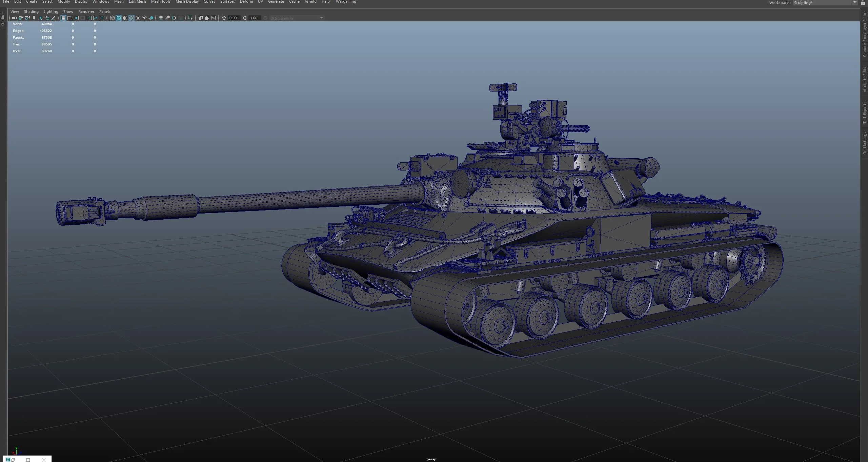Screen dimensions: 868x462
Task: Open Camera Attributes icon
Action: (x=27, y=18)
